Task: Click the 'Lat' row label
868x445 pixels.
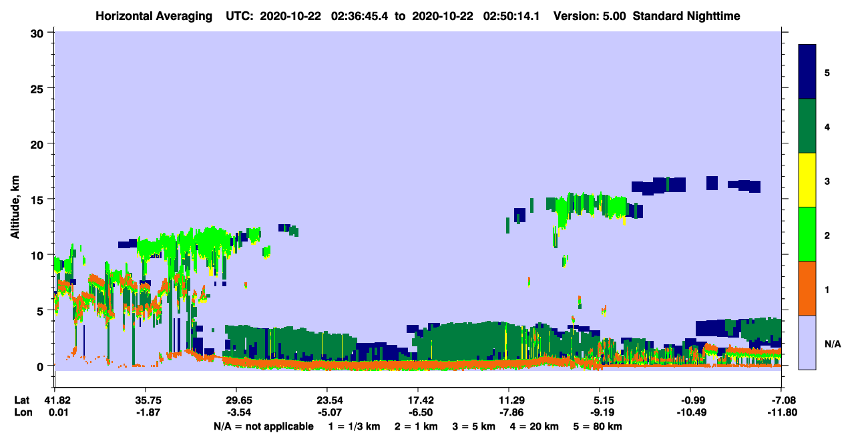Action: pos(22,400)
